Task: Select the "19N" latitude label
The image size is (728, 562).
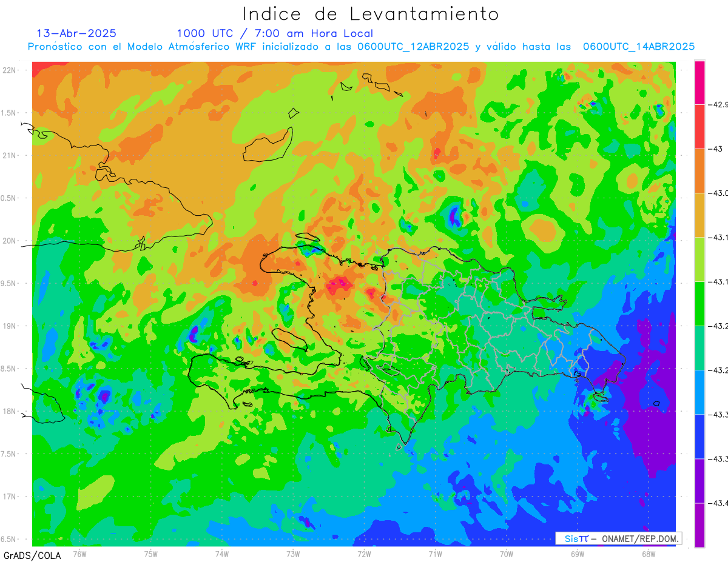Action: 9,326
